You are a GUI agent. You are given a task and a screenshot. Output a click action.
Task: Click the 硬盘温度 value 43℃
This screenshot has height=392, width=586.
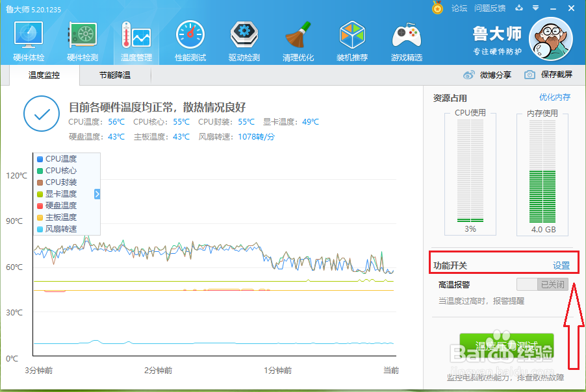click(x=116, y=137)
